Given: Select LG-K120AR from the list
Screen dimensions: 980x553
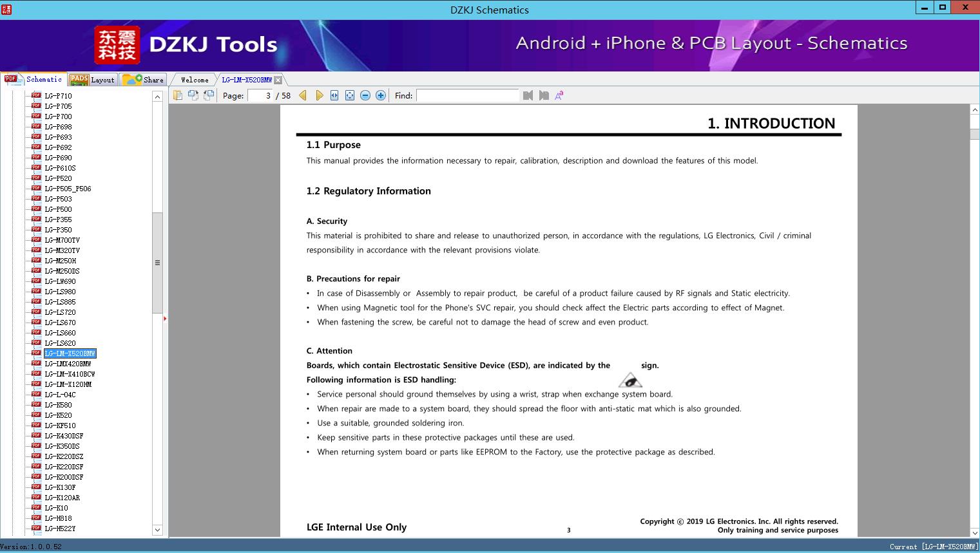Looking at the screenshot, I should tap(62, 498).
